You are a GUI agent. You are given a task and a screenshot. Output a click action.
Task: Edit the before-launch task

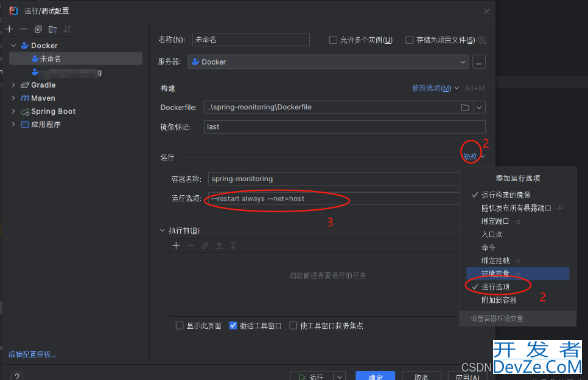(205, 246)
